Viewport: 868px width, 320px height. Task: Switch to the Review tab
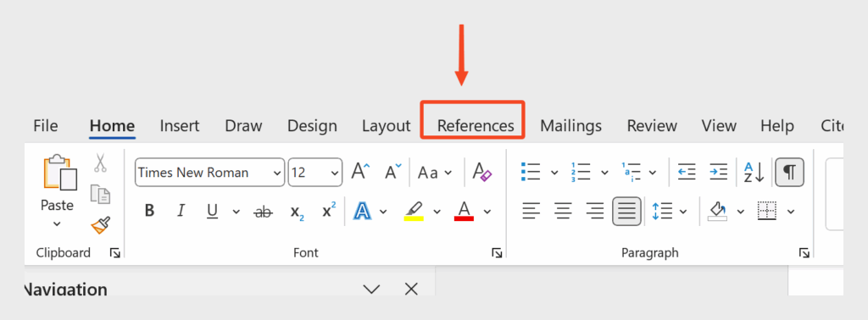tap(652, 125)
